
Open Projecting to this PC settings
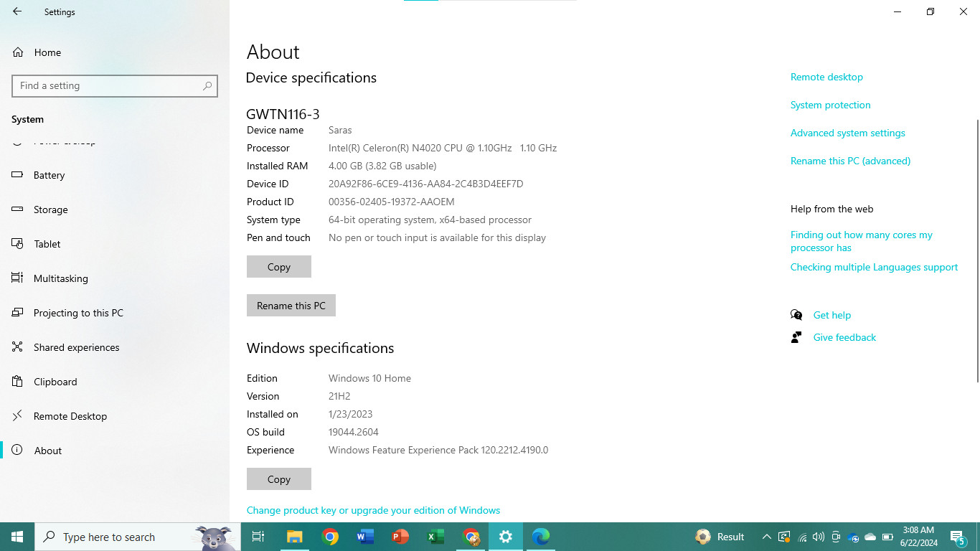tap(115, 313)
